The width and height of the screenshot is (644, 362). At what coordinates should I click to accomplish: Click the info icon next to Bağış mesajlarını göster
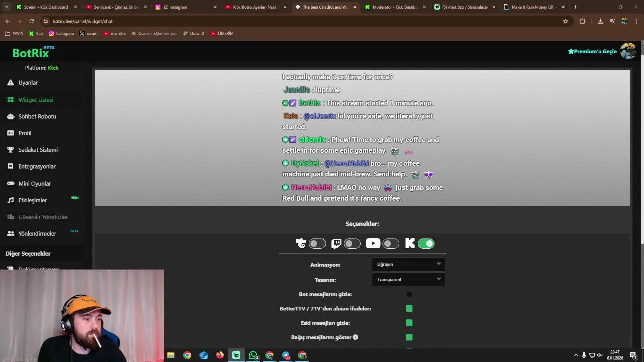click(355, 337)
